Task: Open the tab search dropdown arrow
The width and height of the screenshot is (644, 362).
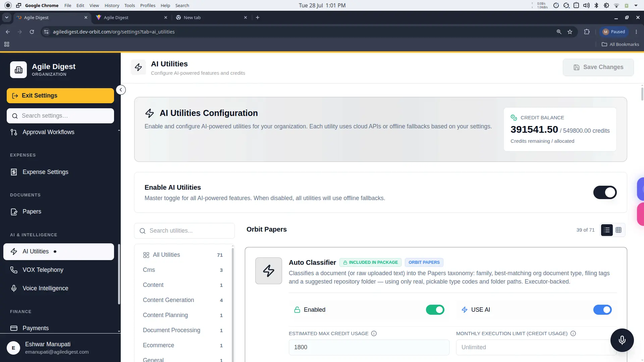Action: pos(7,17)
